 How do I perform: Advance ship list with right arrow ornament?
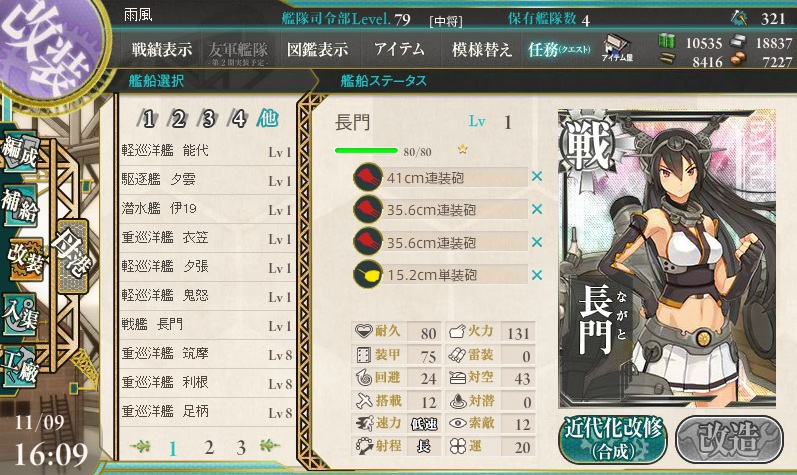click(x=269, y=446)
